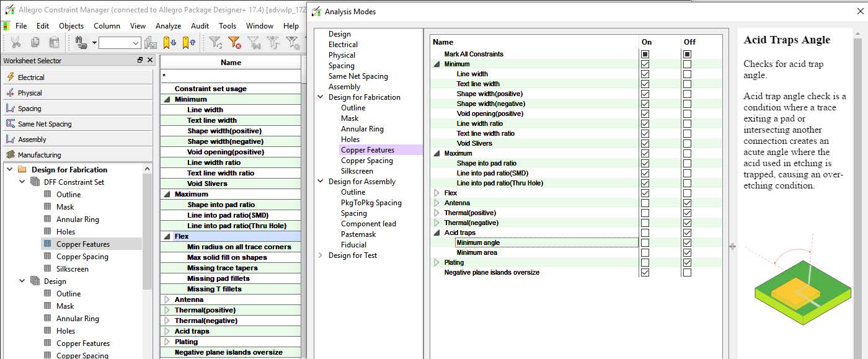Viewport: 868px width, 359px height.
Task: Click the Copy toolbar icon
Action: tap(36, 42)
